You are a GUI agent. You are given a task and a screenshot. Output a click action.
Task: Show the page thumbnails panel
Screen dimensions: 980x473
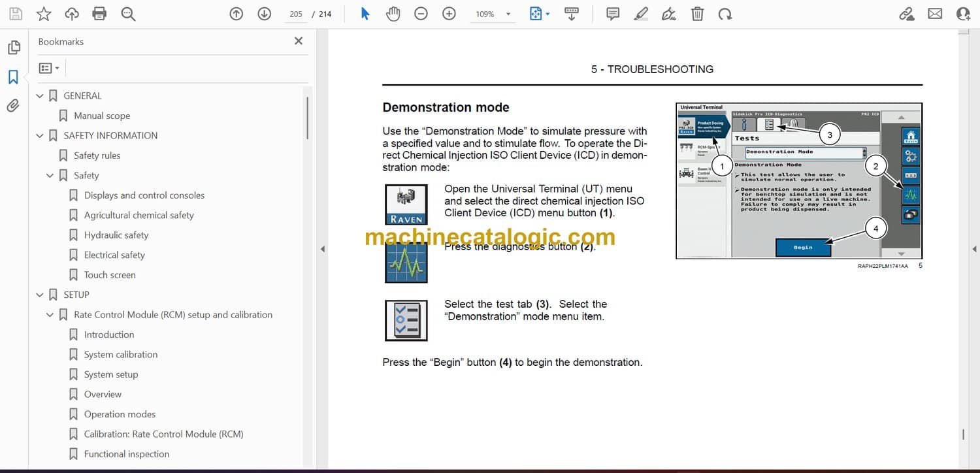click(x=13, y=48)
